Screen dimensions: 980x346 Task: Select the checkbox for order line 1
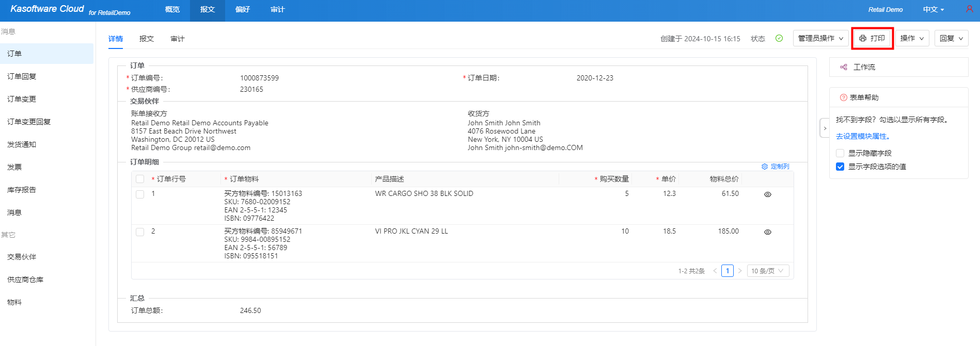point(140,194)
